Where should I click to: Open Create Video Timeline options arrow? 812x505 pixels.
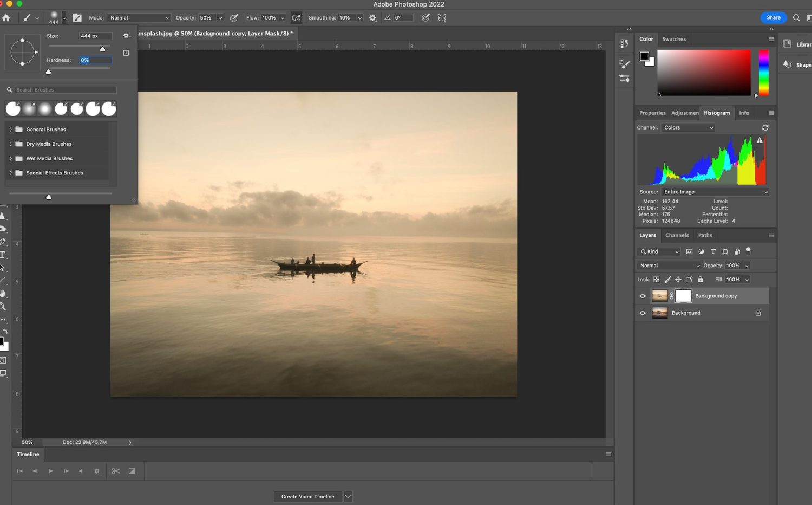348,496
